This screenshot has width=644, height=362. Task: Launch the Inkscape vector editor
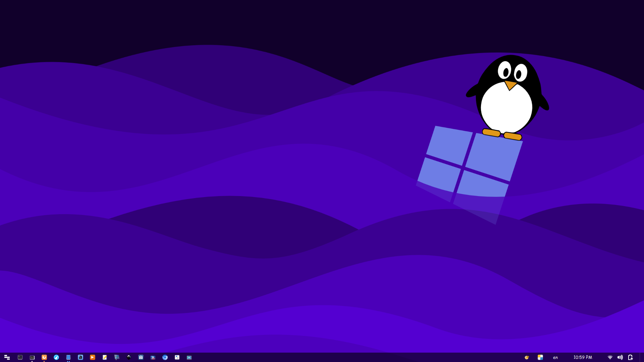[129, 357]
